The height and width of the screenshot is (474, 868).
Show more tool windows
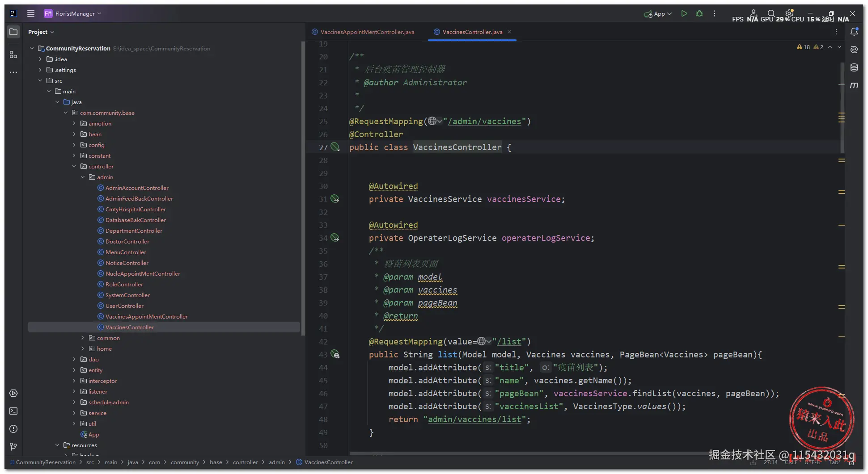[x=13, y=72]
